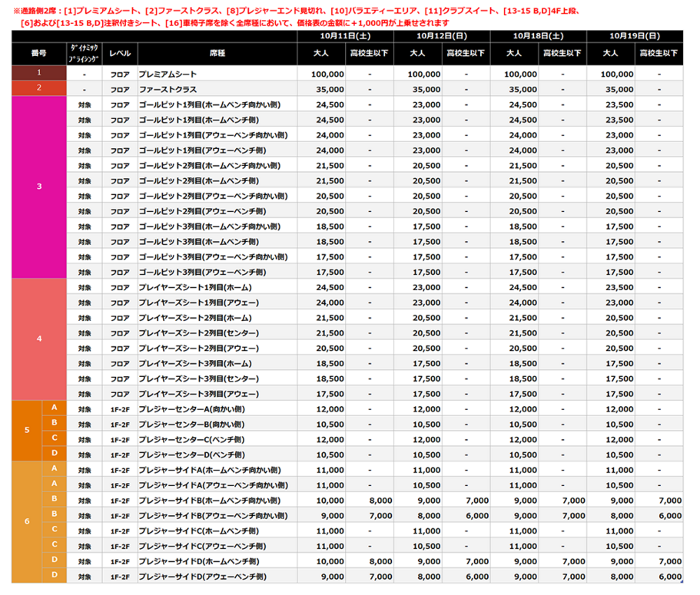Click the orange number 5 category cell
The height and width of the screenshot is (595, 700).
[27, 430]
